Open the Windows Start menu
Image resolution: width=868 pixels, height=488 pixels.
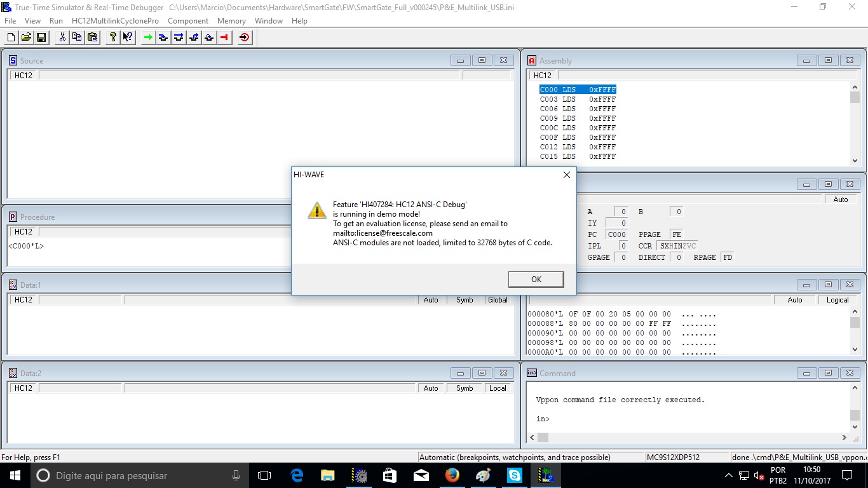(15, 475)
